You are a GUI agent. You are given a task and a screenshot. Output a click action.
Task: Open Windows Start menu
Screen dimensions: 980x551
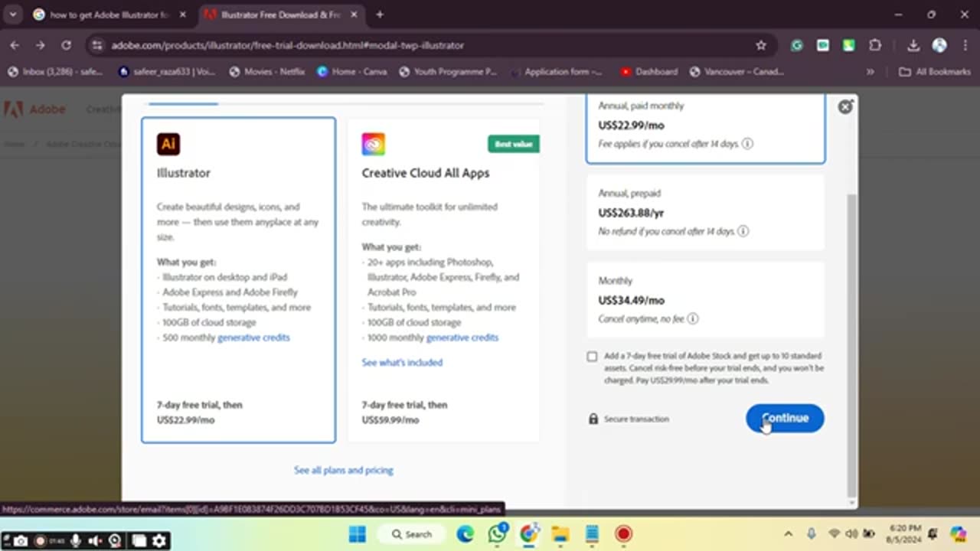357,533
